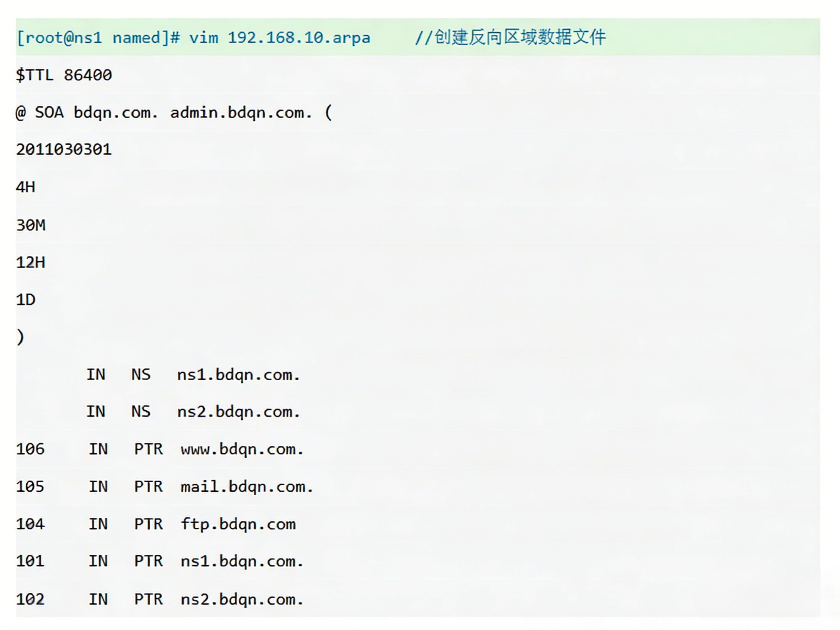The height and width of the screenshot is (630, 840).
Task: Click the 101 PTR record number
Action: tap(30, 561)
